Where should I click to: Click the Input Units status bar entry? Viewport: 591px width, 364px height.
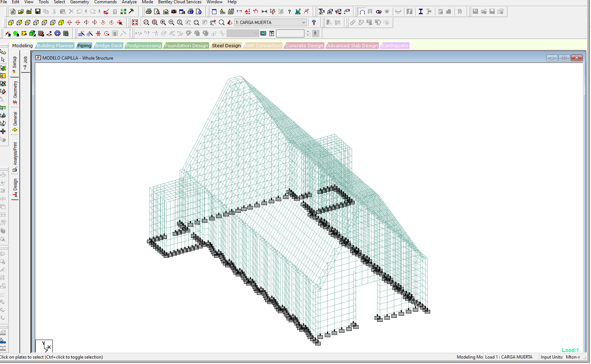[x=560, y=357]
